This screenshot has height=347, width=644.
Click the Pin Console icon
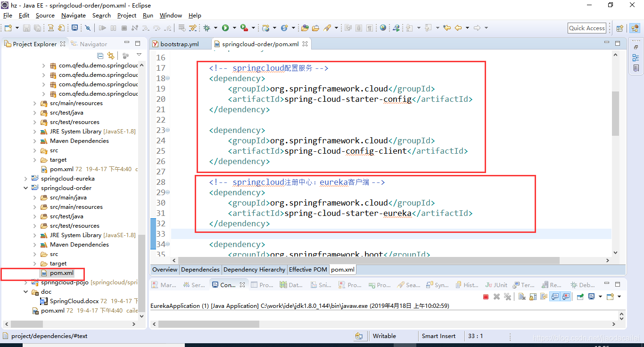pos(580,297)
